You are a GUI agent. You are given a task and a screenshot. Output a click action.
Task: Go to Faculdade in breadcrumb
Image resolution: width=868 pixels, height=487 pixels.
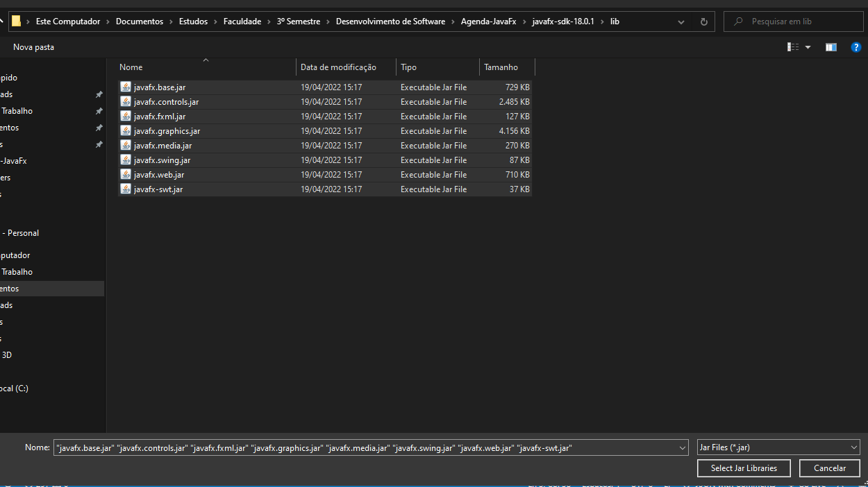coord(242,22)
